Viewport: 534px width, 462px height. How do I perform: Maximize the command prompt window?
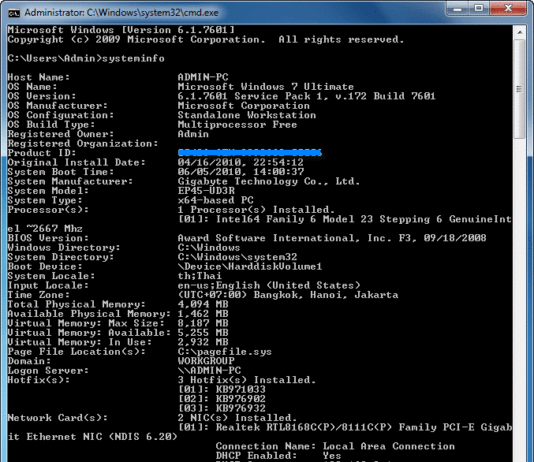479,9
